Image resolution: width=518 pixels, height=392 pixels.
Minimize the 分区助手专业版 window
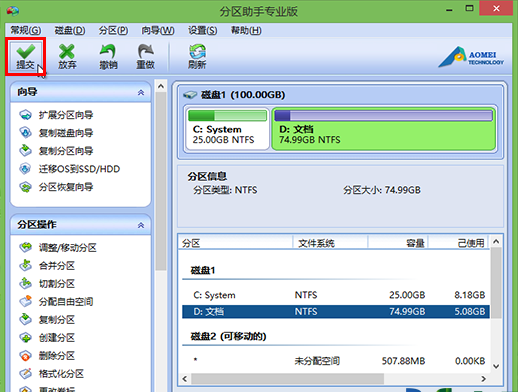tap(449, 9)
